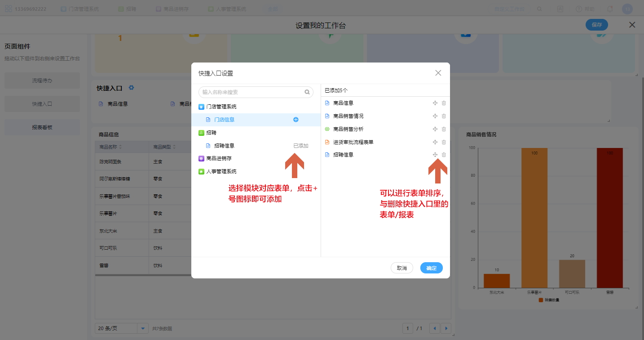Click the 输入名称来搜索 search field
644x340 pixels.
click(x=251, y=92)
